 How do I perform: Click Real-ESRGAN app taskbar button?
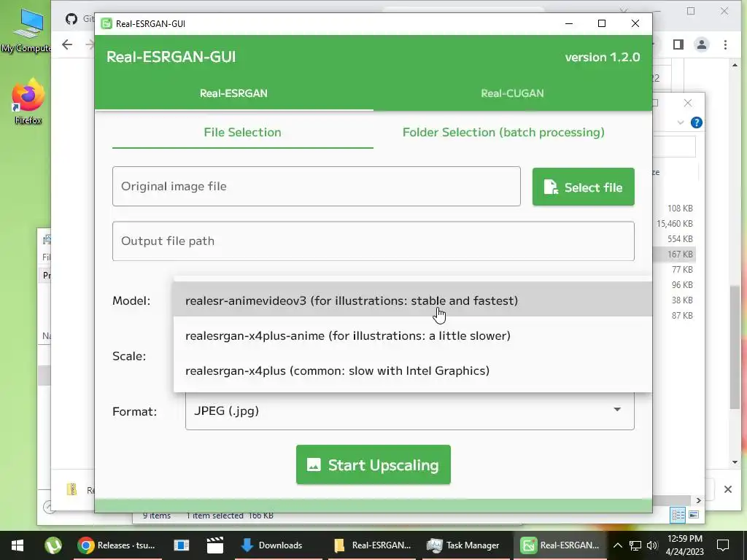click(560, 545)
